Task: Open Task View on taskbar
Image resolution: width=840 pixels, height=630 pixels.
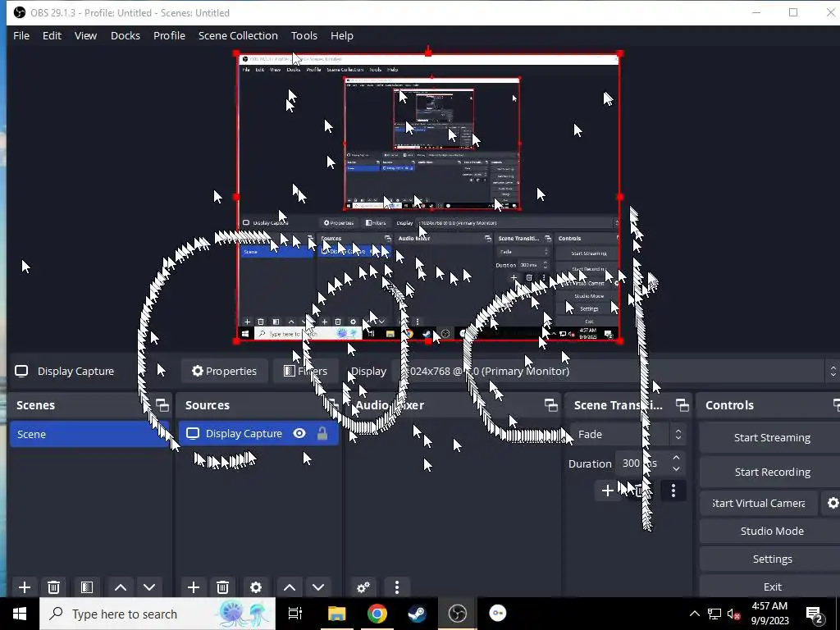Action: coord(295,614)
